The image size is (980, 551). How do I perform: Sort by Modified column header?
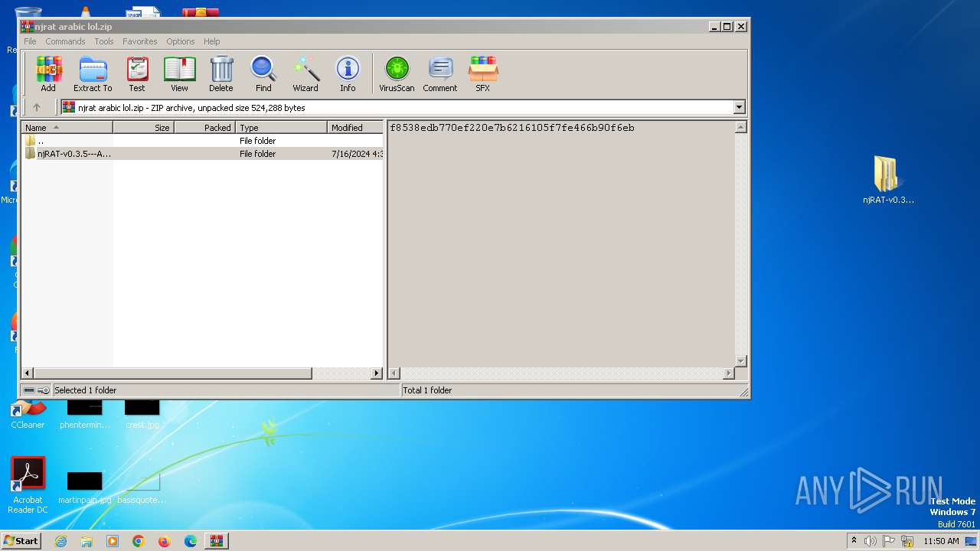click(355, 128)
